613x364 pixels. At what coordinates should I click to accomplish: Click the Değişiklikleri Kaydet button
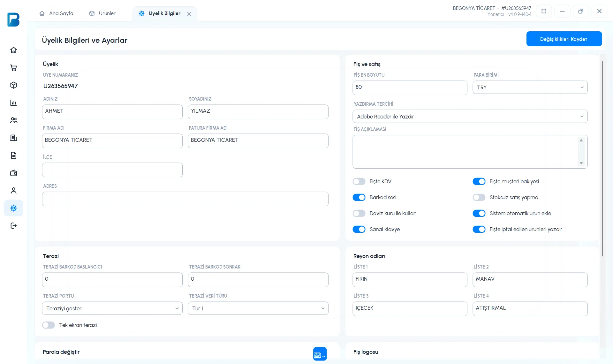564,39
